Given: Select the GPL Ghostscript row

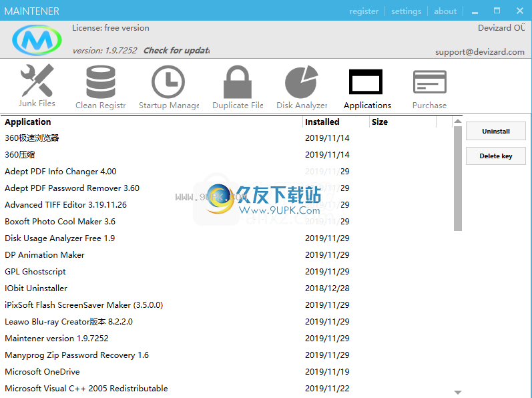Looking at the screenshot, I should tap(227, 271).
